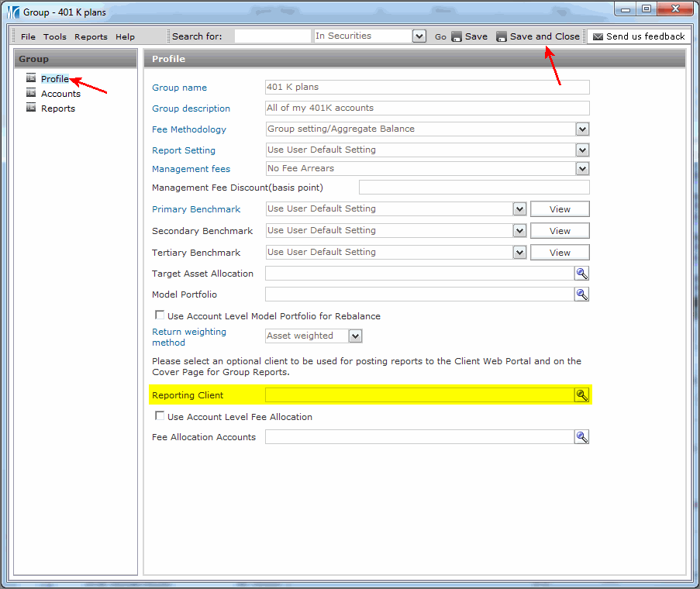This screenshot has width=700, height=589.
Task: Click the Model Portfolio lookup magnifier icon
Action: click(581, 295)
